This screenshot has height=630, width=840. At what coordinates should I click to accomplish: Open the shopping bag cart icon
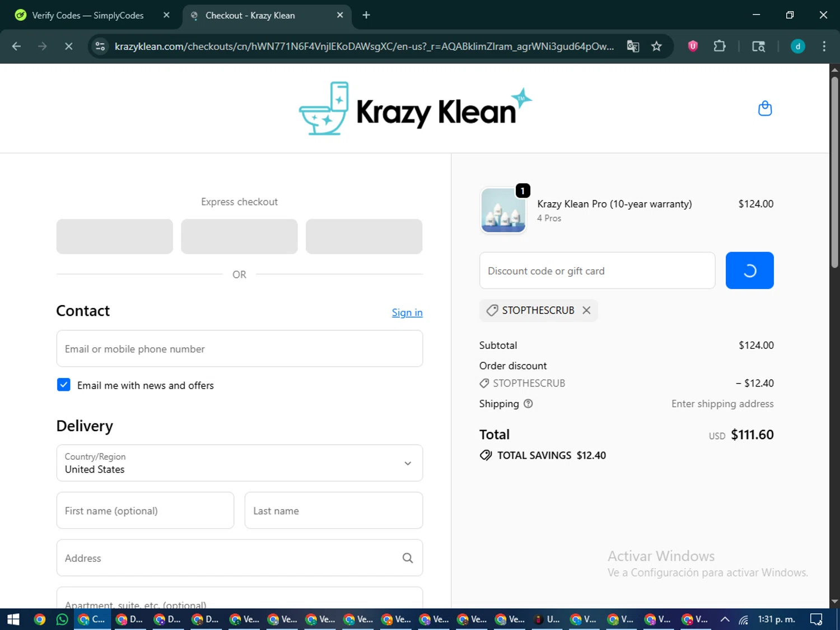[x=765, y=108]
